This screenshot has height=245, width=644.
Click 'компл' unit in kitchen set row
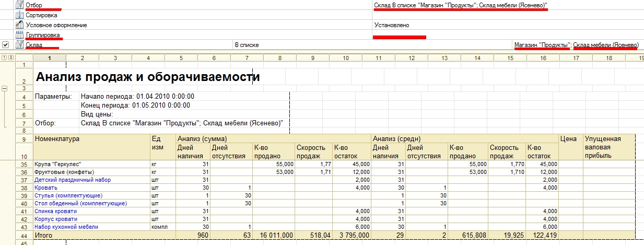click(159, 227)
